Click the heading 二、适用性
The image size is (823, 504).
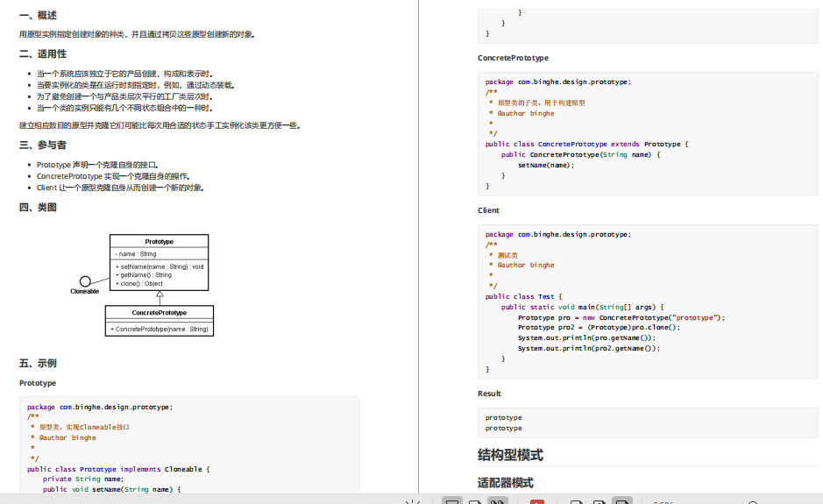click(43, 54)
